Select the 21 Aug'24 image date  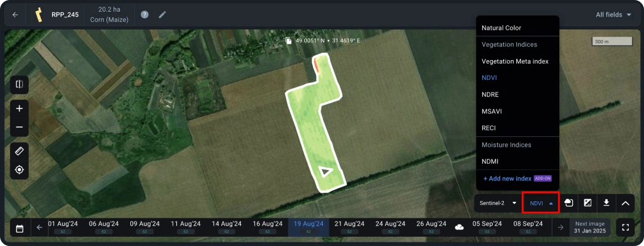click(x=350, y=227)
